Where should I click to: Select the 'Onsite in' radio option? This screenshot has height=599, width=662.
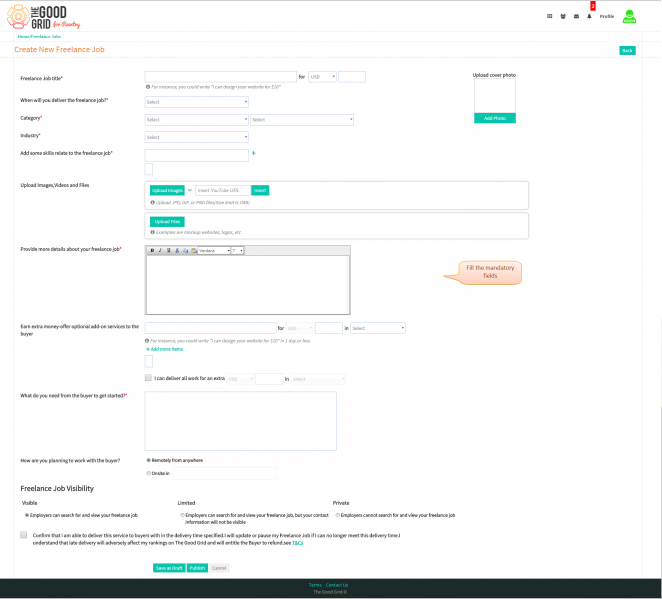[149, 473]
